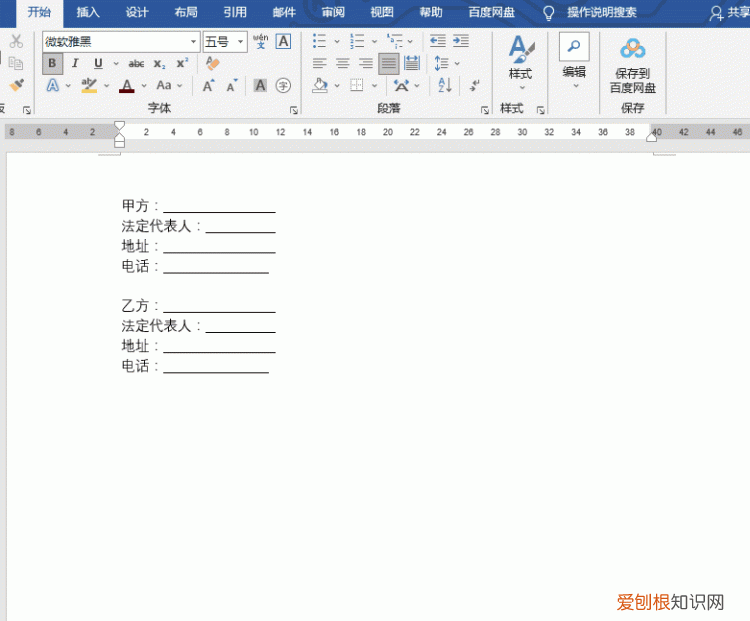Click the phonetic guide (wén) icon
Screen dimensions: 750x621
coord(261,42)
